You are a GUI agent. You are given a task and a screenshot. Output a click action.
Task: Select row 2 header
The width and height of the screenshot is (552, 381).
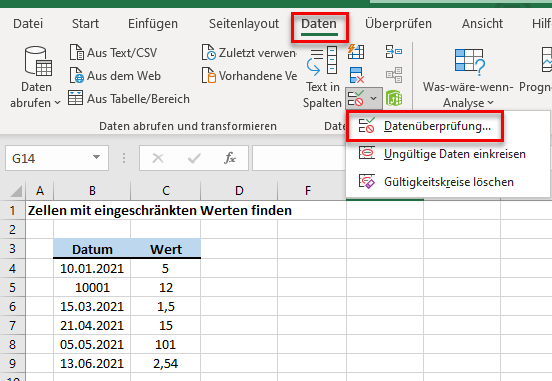[x=13, y=230]
